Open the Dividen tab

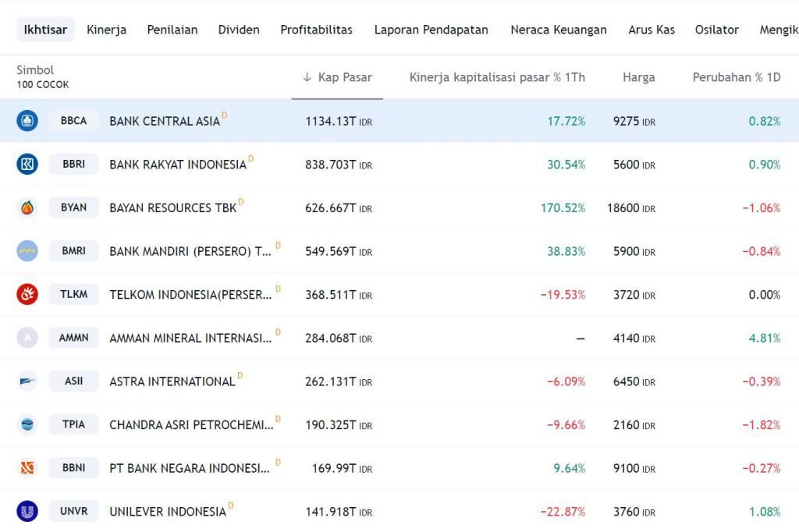tap(238, 30)
